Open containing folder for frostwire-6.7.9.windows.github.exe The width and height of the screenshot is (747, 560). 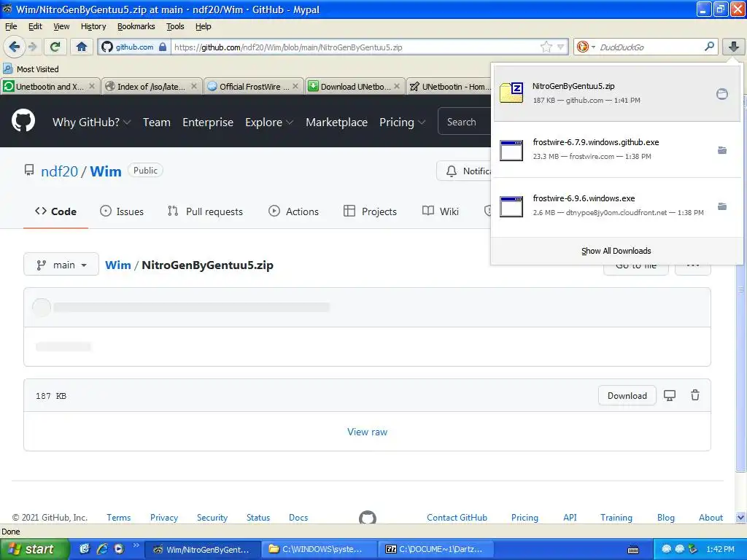[x=721, y=150]
